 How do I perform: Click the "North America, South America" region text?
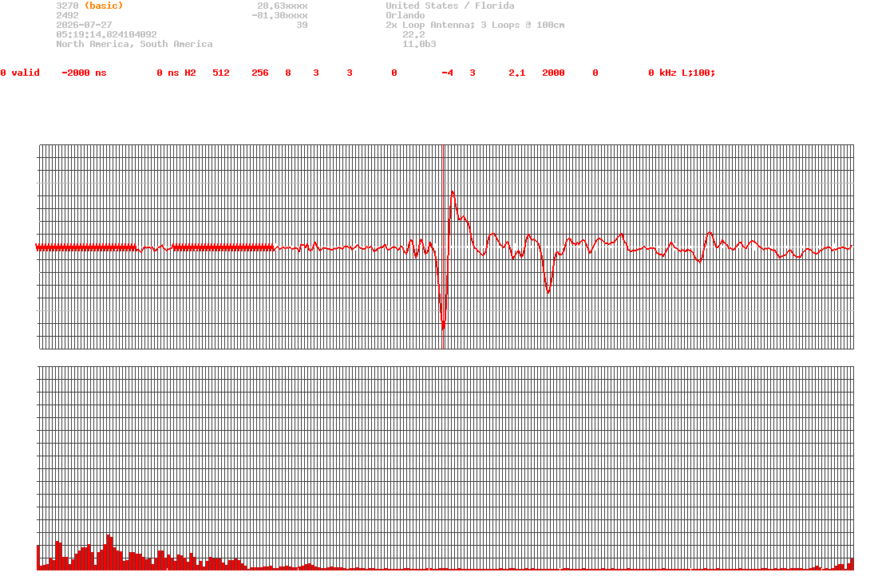coord(134,44)
